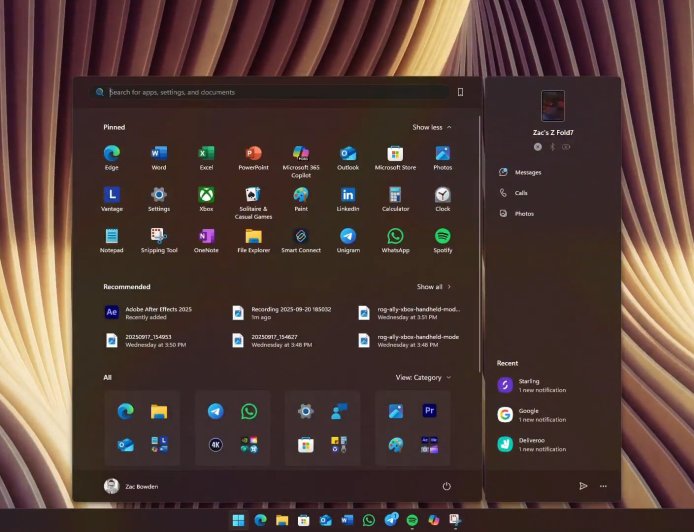This screenshot has height=532, width=694.
Task: Launch Premiere Pro from the All category folder
Action: (x=429, y=411)
